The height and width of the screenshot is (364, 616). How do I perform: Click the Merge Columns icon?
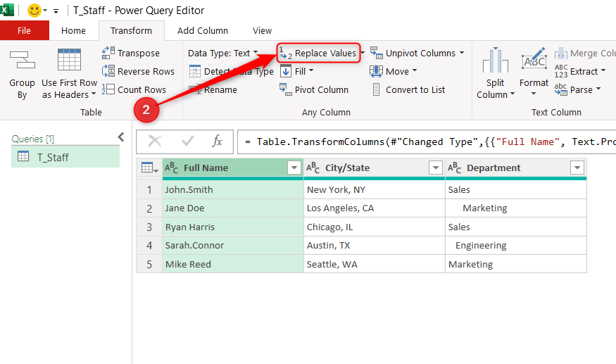tap(560, 53)
